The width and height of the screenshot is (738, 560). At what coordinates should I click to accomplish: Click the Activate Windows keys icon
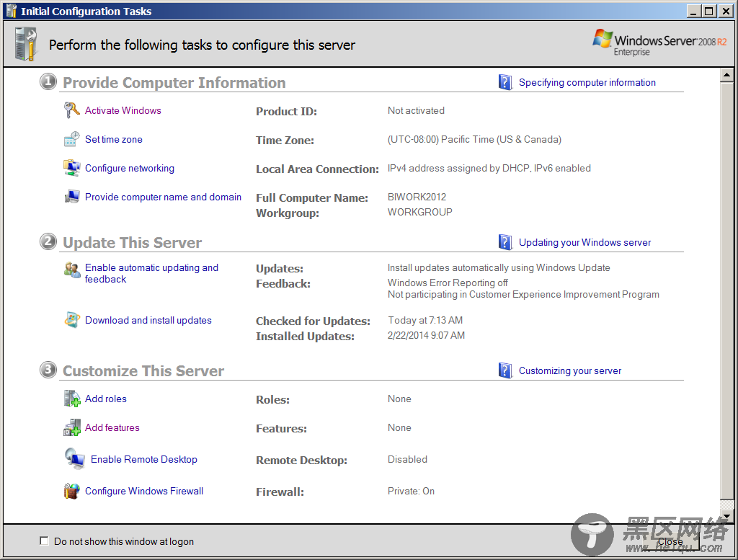71,110
